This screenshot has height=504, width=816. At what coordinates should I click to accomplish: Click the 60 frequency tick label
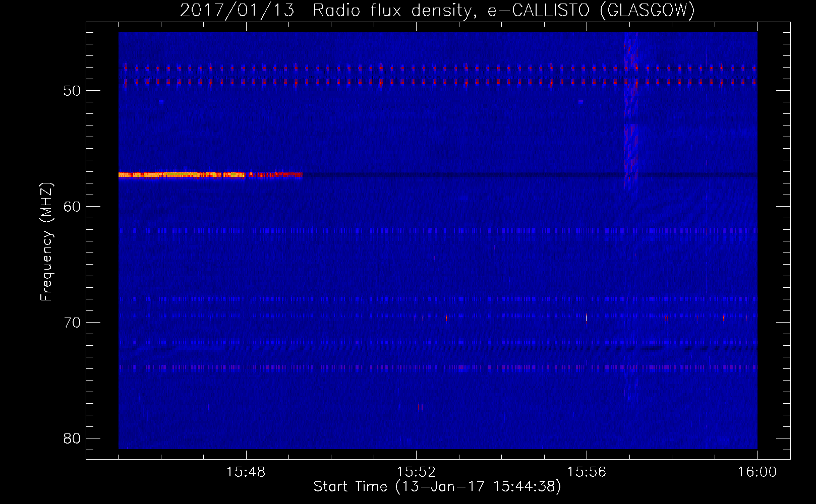point(72,207)
